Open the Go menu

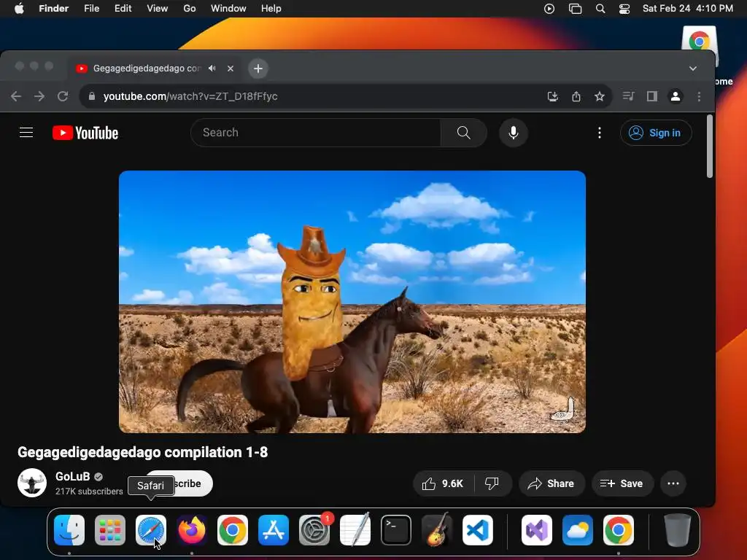point(190,8)
